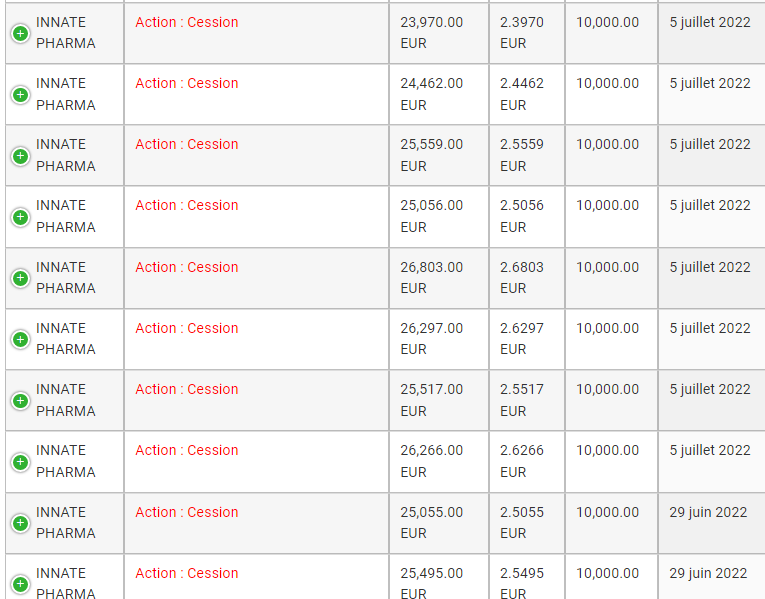Click the plus icon for the 25,495.00 EUR row
This screenshot has width=765, height=599.
point(20,584)
